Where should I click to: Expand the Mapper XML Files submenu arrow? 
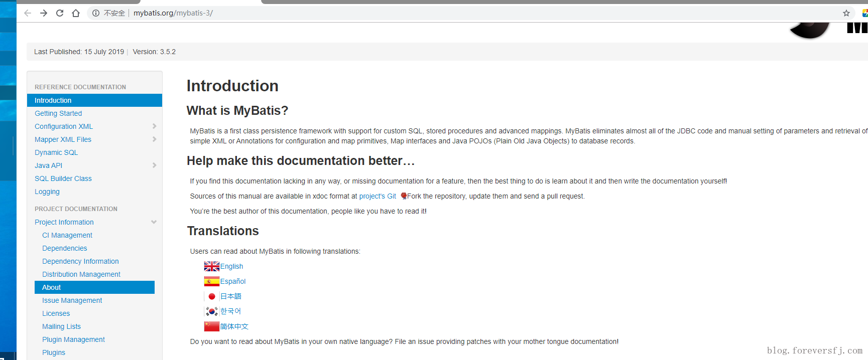point(154,139)
